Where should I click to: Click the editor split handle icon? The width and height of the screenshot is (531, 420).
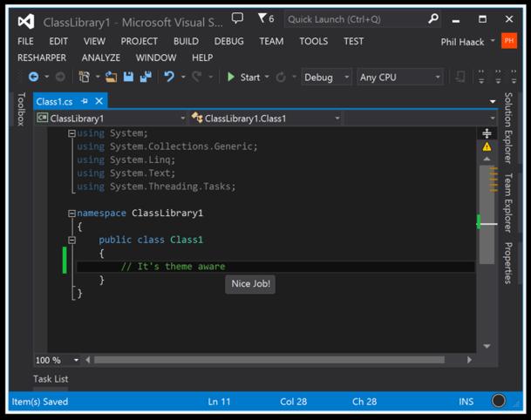coord(487,133)
